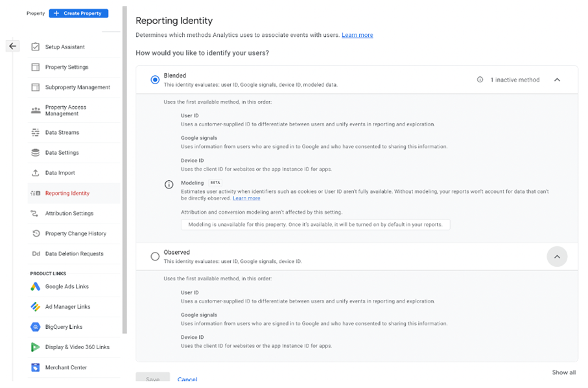Click the info icon beside Modeling

point(169,185)
